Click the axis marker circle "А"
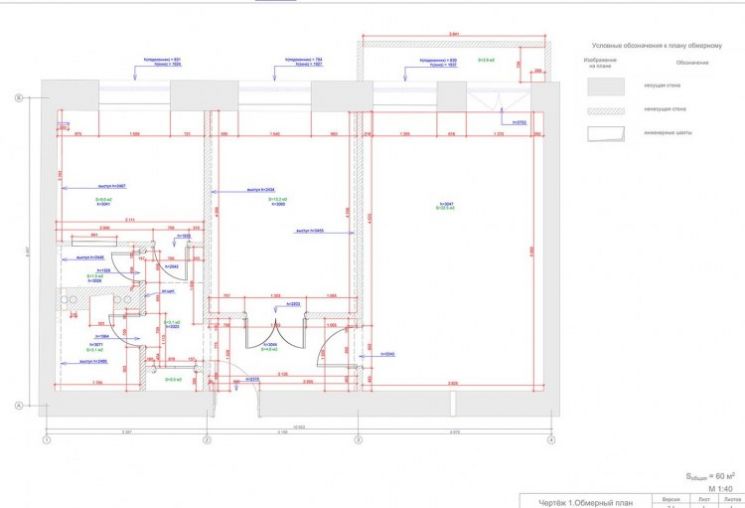 point(19,406)
